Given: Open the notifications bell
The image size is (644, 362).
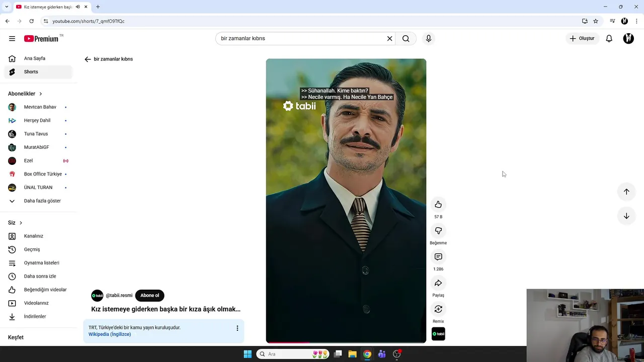Looking at the screenshot, I should [609, 39].
